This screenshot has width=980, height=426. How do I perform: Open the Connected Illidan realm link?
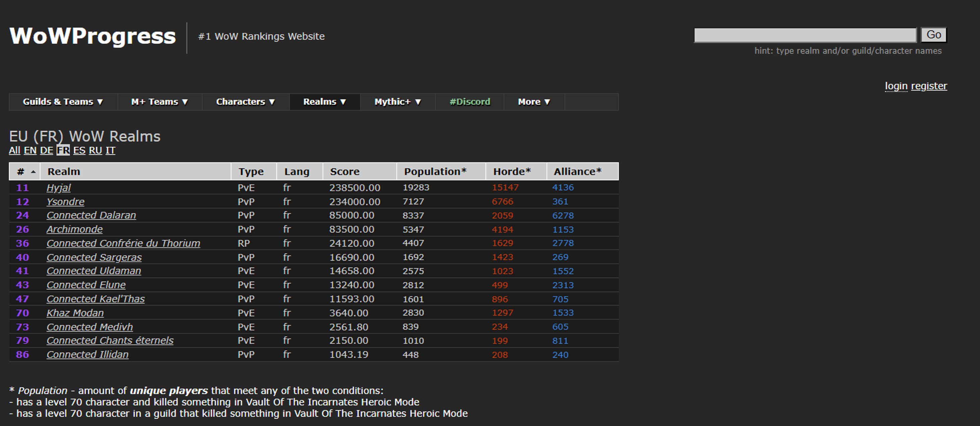[87, 355]
